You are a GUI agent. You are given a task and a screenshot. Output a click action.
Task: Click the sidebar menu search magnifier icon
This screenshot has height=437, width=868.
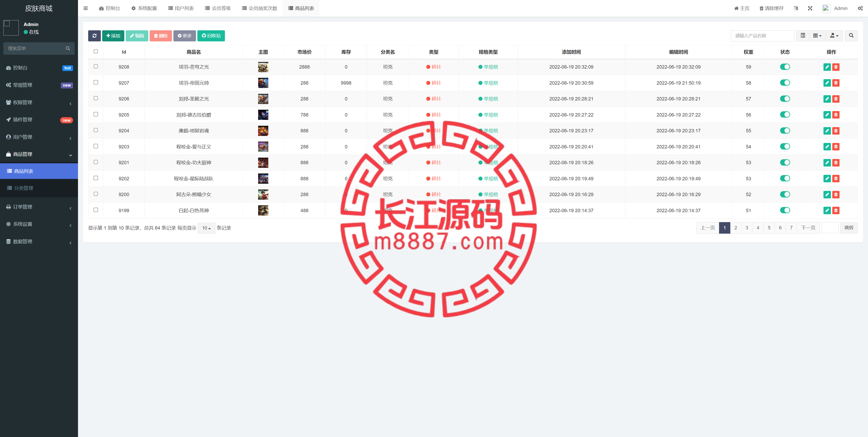tap(68, 49)
